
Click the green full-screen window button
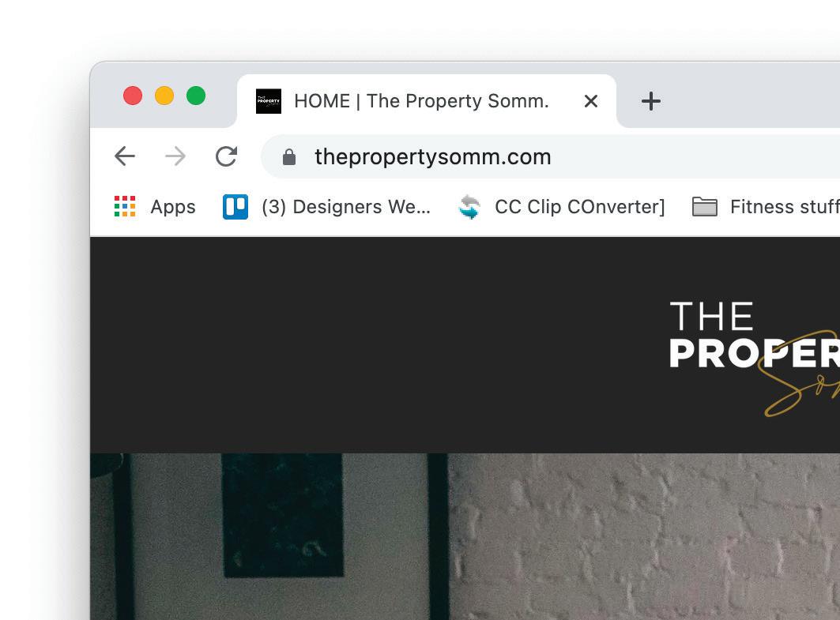tap(196, 96)
